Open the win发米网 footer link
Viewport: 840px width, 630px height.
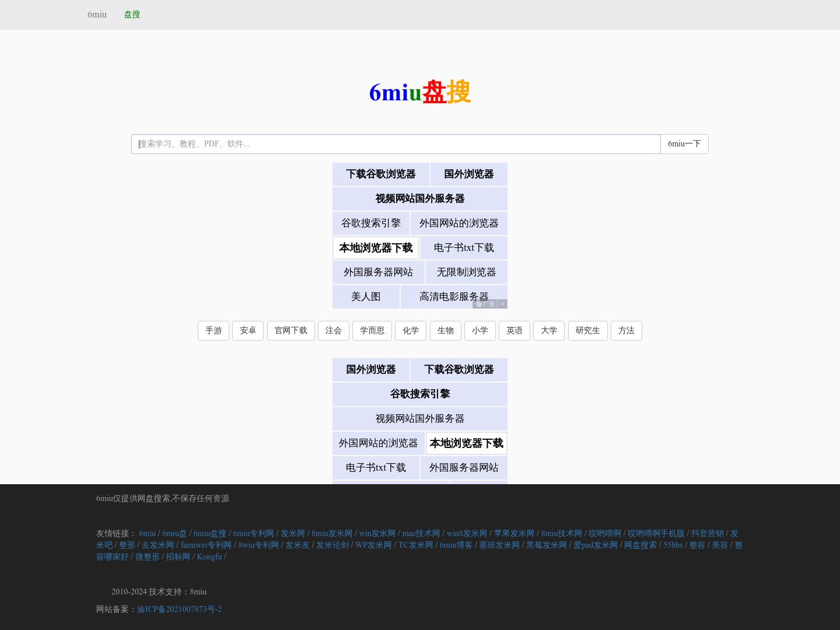377,534
